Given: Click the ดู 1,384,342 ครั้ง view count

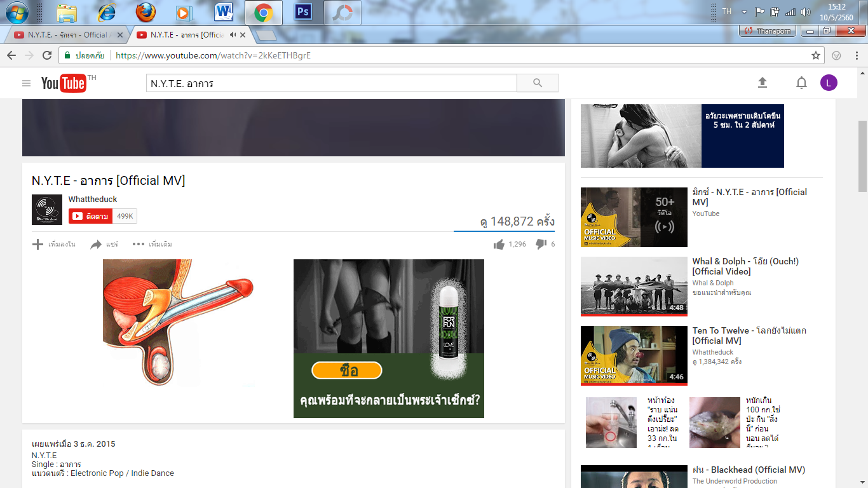Looking at the screenshot, I should click(717, 362).
